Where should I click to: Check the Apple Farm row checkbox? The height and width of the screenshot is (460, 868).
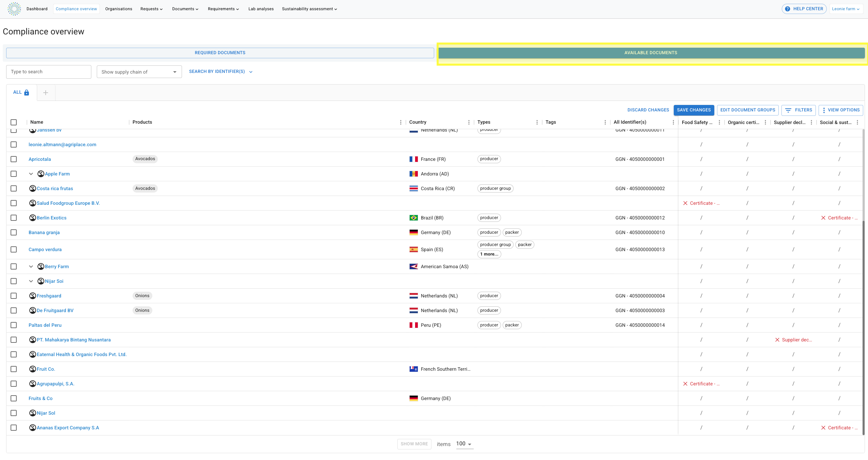pyautogui.click(x=14, y=174)
